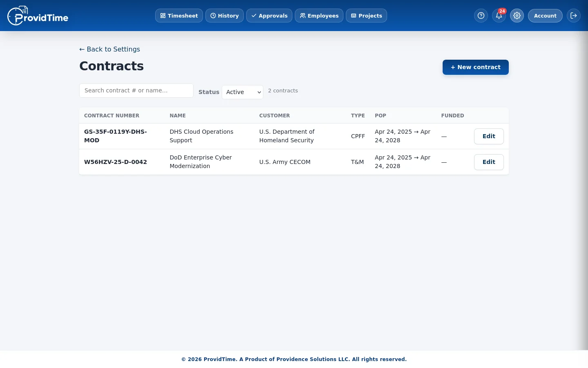Edit the DHS Cloud Operations Support contract
This screenshot has height=368, width=588.
pyautogui.click(x=489, y=136)
